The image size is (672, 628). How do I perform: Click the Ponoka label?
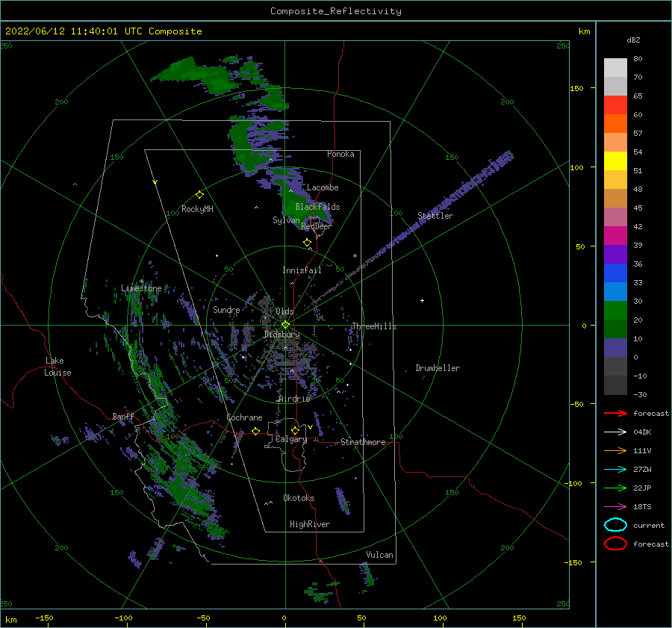click(340, 154)
